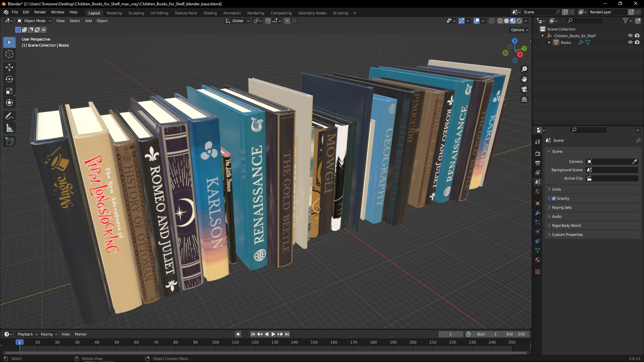Hide the Books object in viewport

(630, 42)
